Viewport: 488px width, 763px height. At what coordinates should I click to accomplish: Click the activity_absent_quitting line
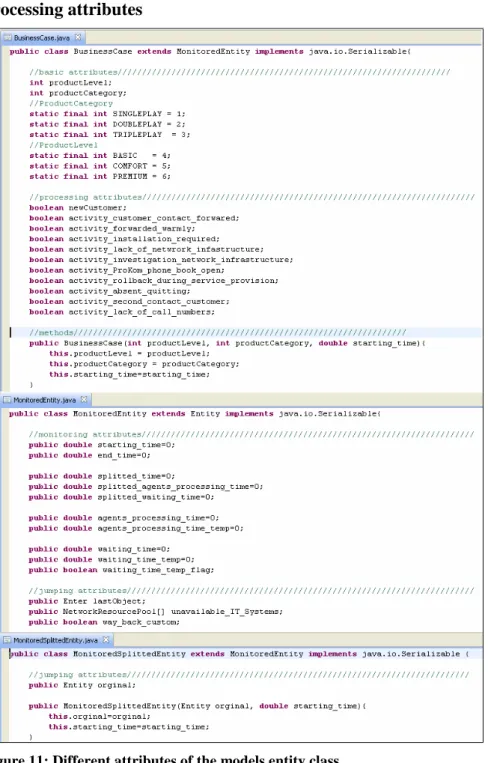tap(110, 291)
